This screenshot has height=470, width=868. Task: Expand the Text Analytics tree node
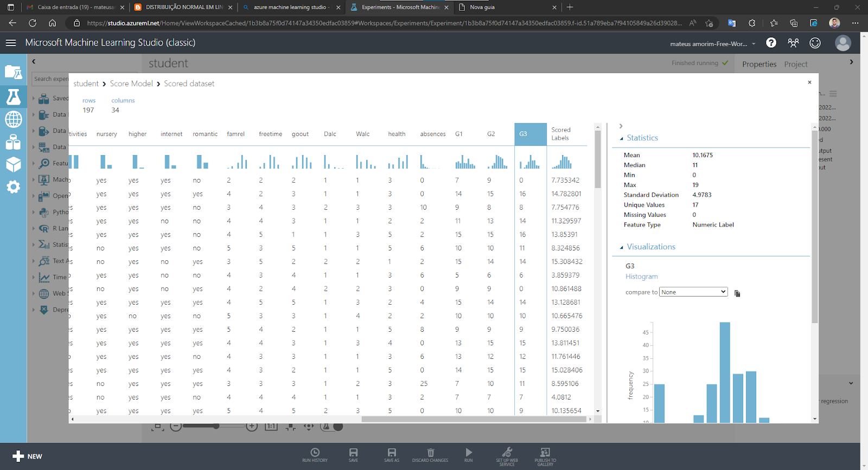tap(34, 261)
